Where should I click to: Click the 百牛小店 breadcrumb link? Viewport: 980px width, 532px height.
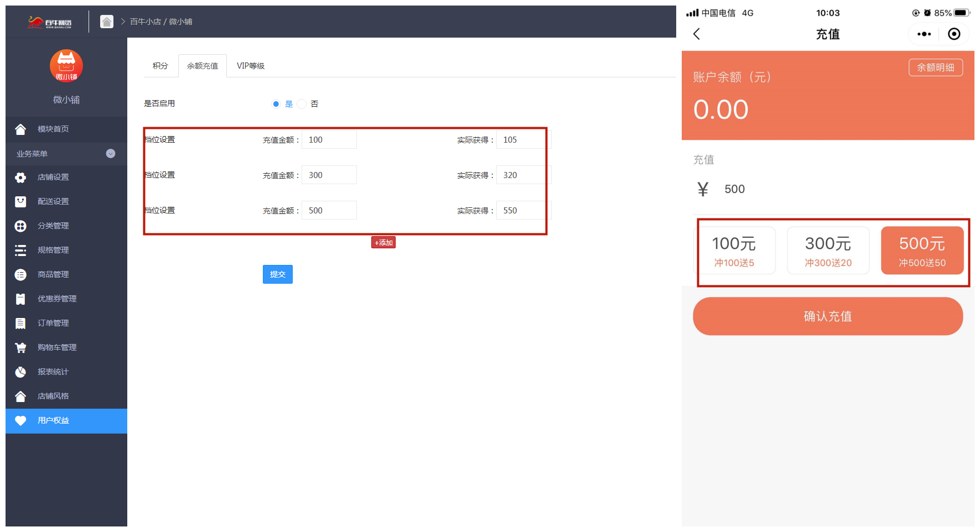(146, 22)
